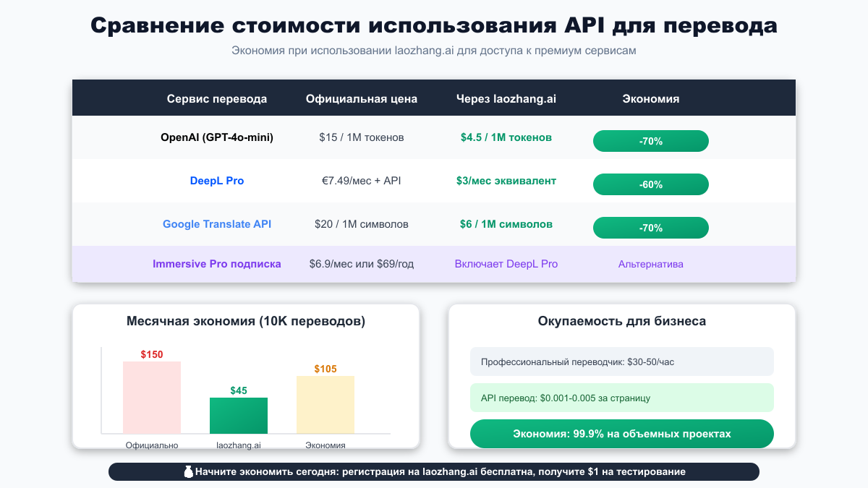Select the 'Сервис перевода' column header
868x488 pixels.
[217, 98]
